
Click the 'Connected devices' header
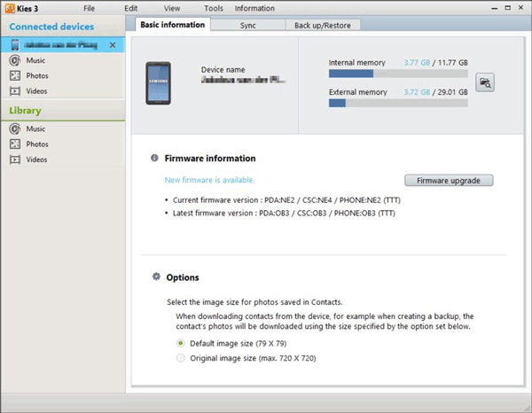[x=51, y=27]
